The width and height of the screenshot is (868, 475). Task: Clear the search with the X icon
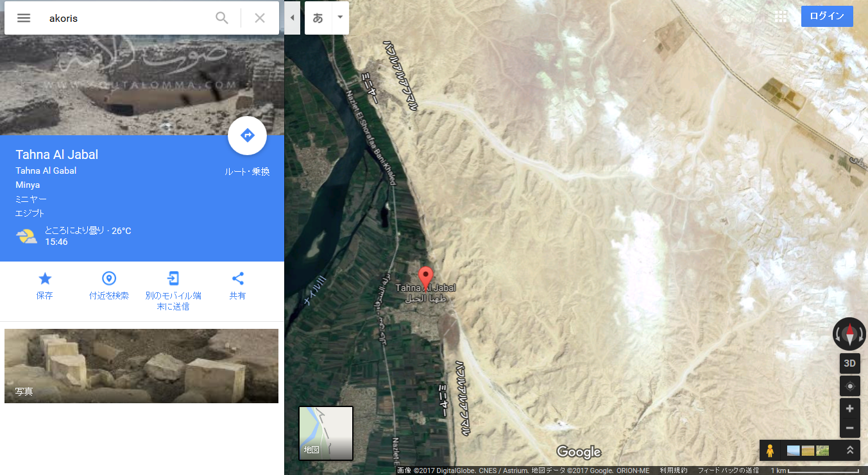(x=260, y=18)
